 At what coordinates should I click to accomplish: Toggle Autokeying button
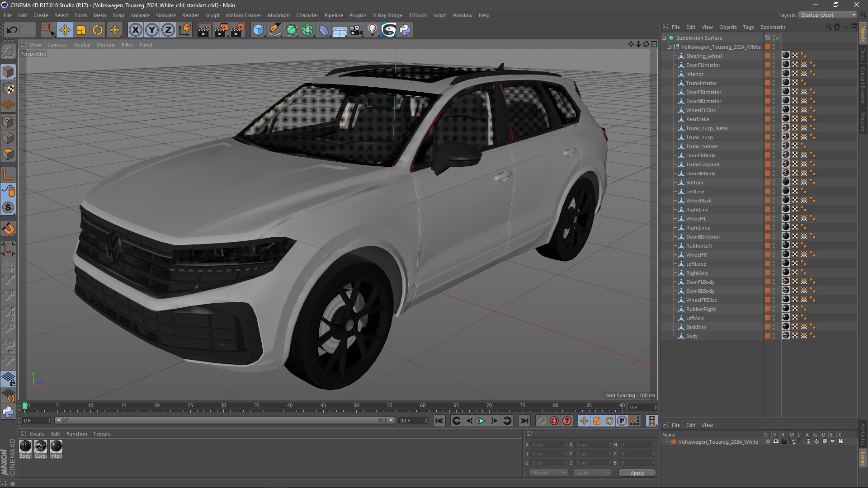554,421
